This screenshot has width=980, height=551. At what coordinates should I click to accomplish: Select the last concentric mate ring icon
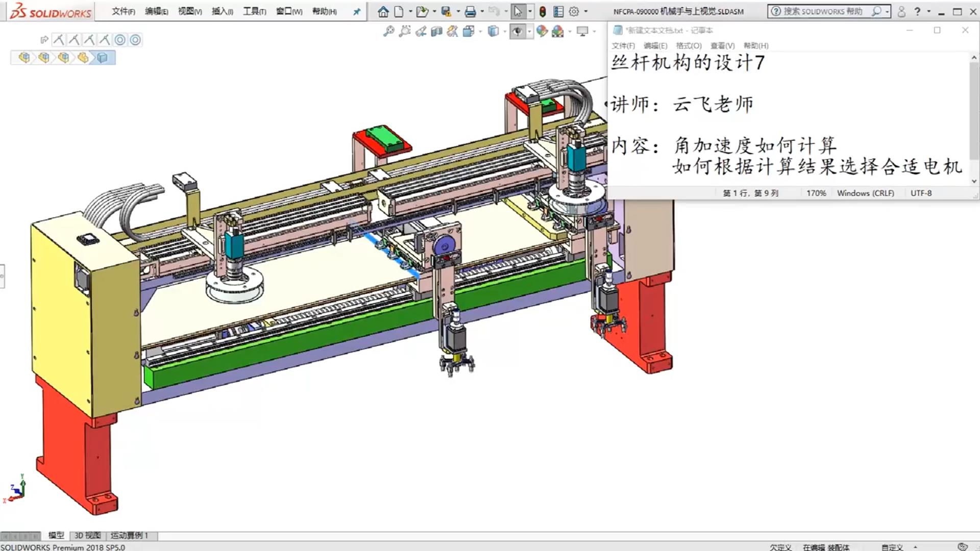(135, 40)
